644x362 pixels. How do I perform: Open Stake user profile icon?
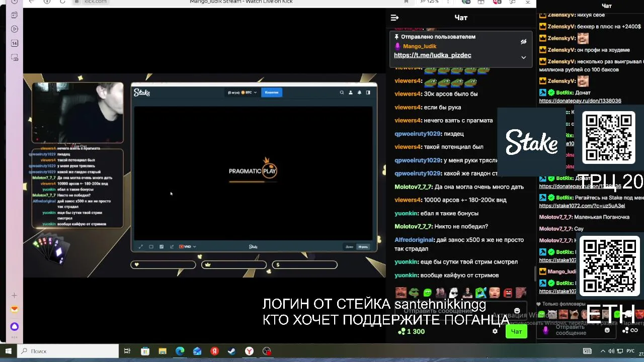(x=351, y=93)
